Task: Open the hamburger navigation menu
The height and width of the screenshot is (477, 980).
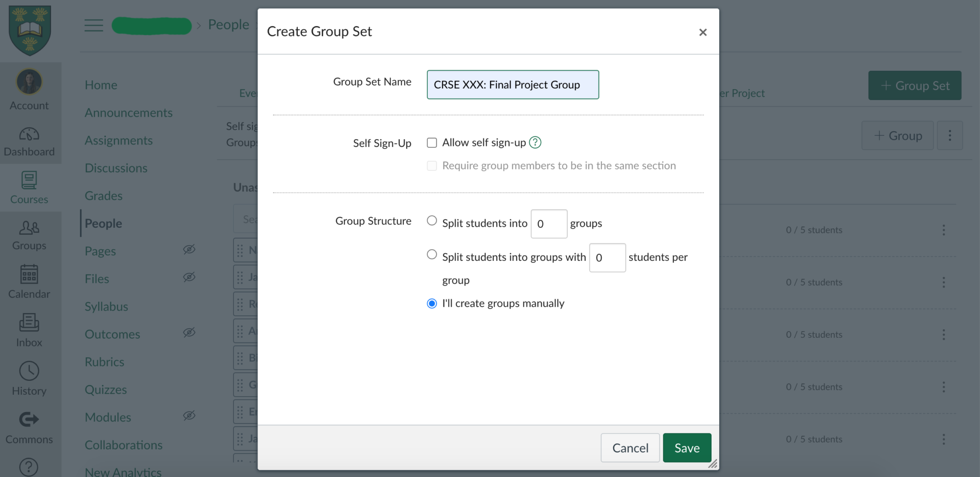Action: 94,25
